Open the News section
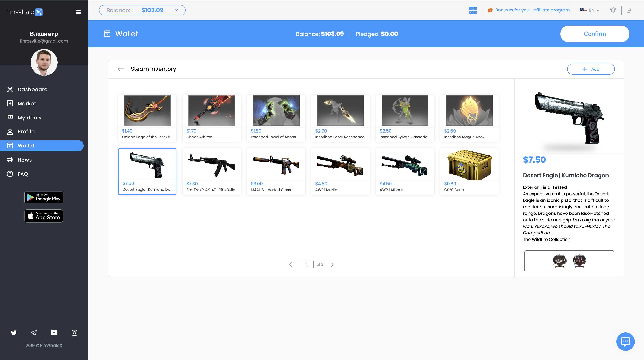Screen dimensions: 644x360 click(25, 160)
